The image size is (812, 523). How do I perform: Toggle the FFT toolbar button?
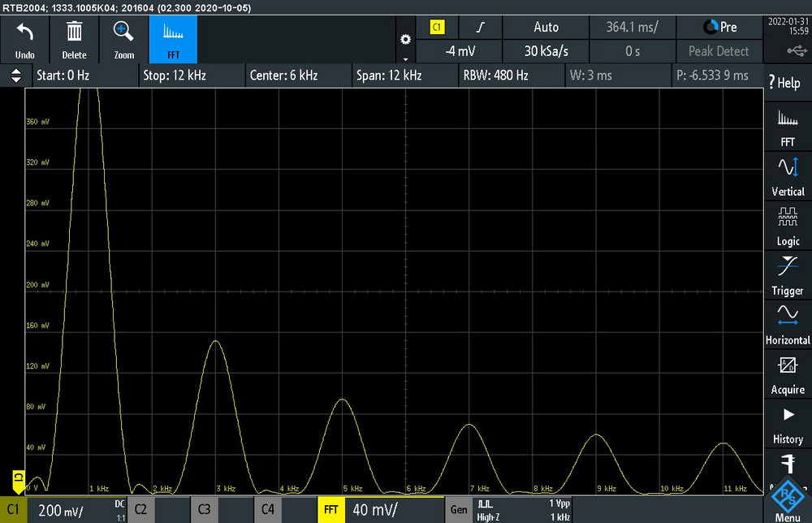(x=173, y=39)
